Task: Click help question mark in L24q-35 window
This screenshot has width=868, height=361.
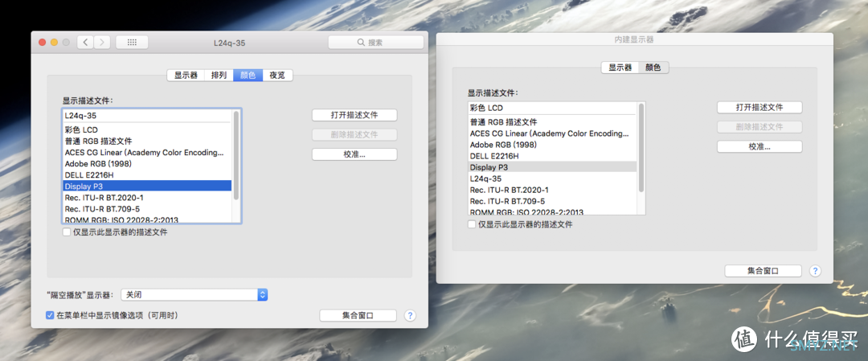Action: [409, 315]
